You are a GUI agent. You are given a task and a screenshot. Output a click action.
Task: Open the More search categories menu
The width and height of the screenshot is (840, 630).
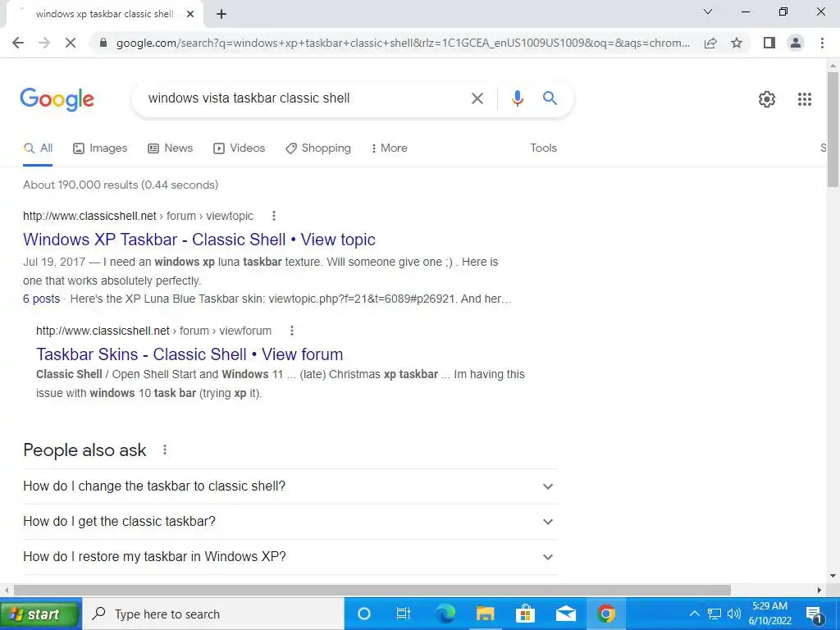coord(389,148)
